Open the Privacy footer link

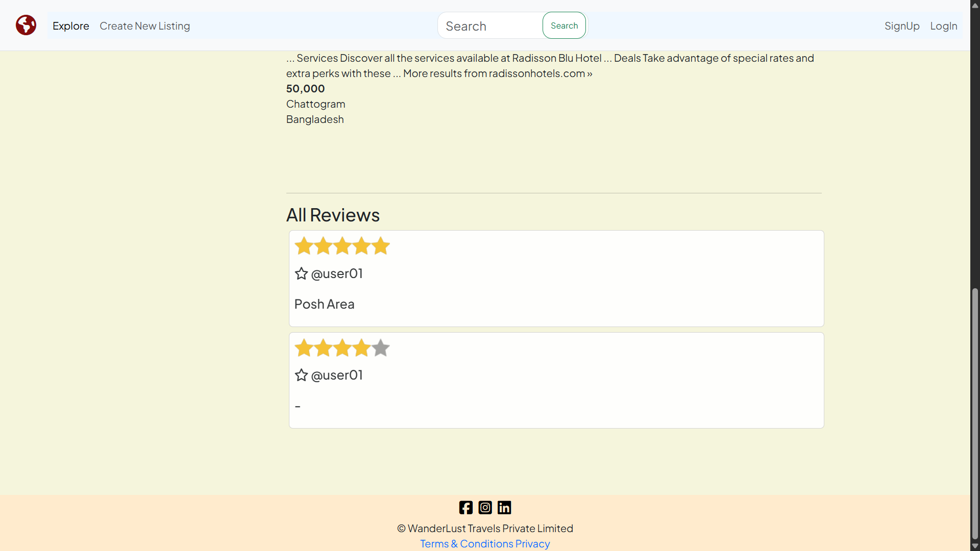pos(532,543)
